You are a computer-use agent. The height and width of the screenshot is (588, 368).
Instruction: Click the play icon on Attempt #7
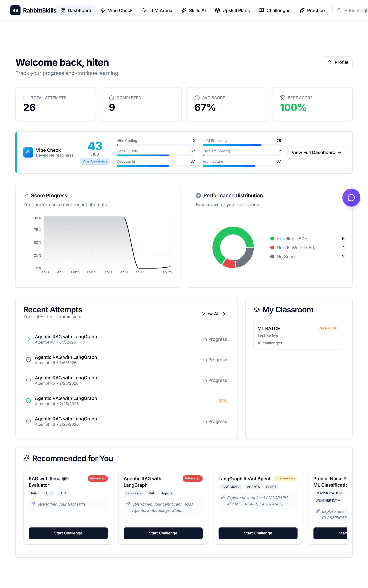point(29,339)
